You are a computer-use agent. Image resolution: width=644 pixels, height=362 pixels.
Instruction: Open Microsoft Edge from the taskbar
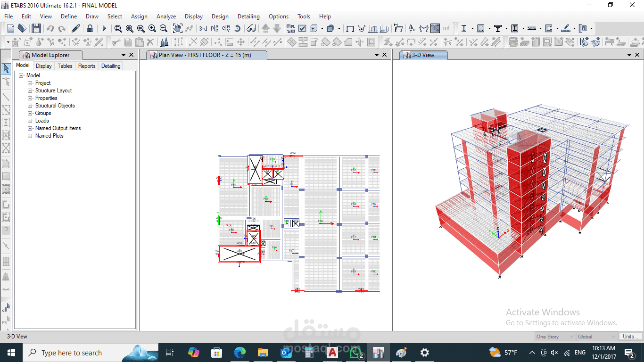coord(240,353)
